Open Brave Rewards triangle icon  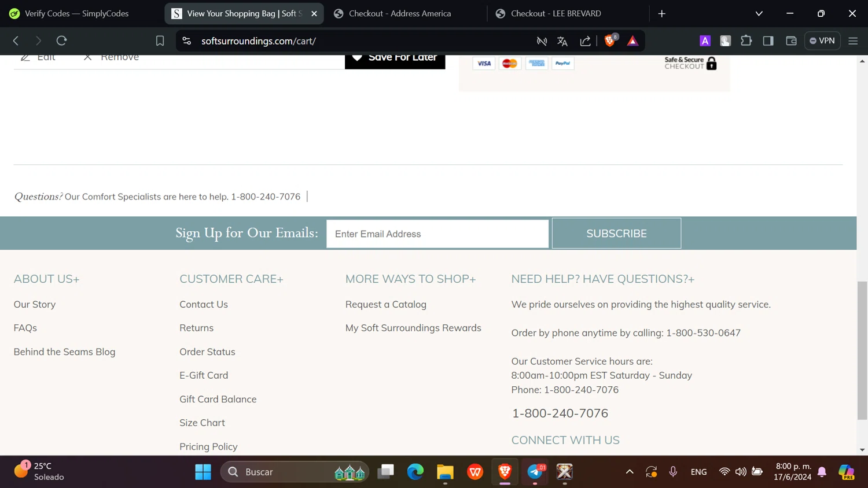point(632,41)
